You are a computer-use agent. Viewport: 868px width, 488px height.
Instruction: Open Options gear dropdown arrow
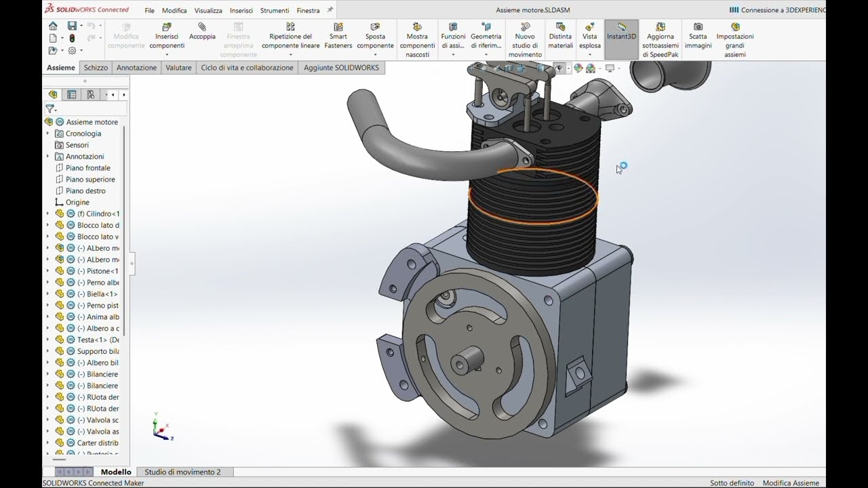(81, 51)
